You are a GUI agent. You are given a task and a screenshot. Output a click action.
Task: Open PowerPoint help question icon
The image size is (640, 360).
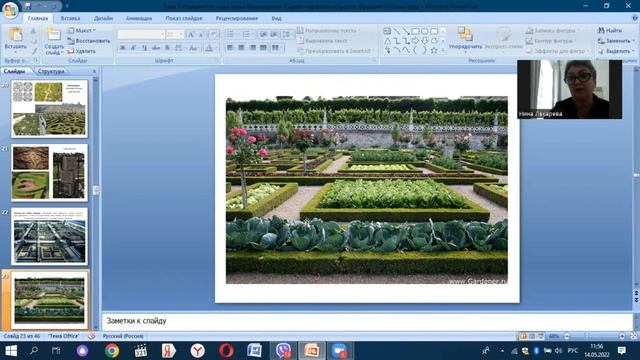tap(634, 18)
